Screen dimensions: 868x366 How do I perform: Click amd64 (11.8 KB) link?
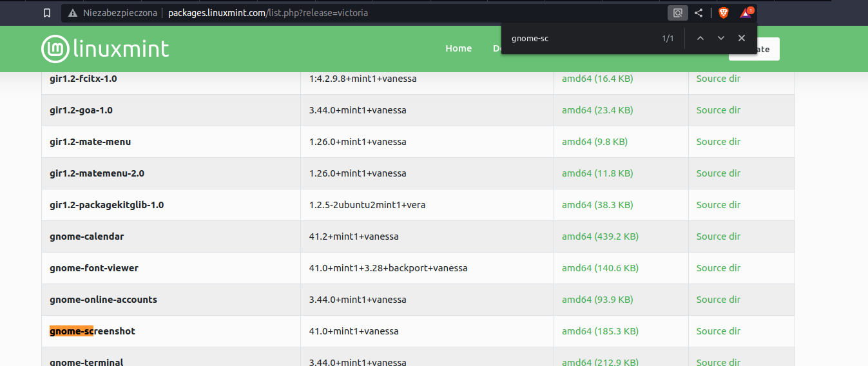[597, 173]
